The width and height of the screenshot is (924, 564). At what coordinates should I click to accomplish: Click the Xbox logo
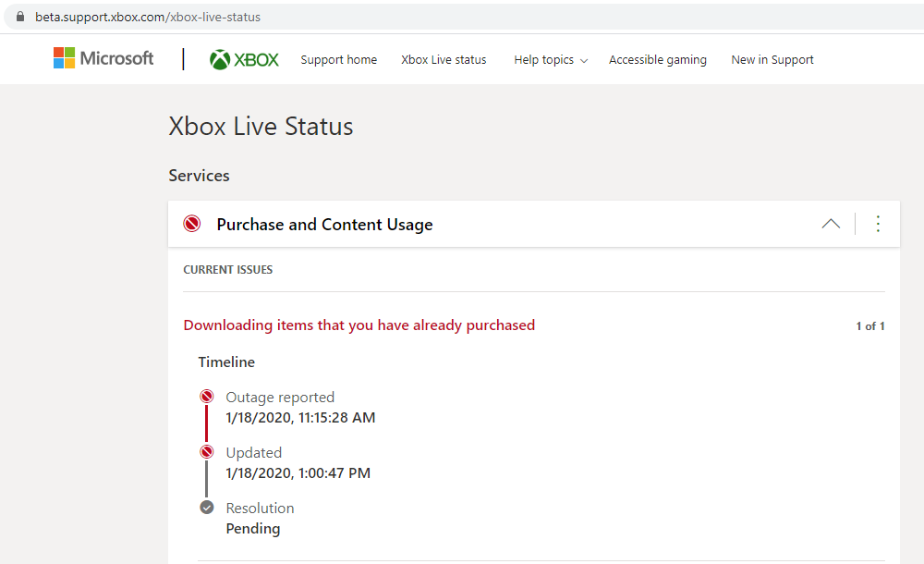tap(244, 59)
